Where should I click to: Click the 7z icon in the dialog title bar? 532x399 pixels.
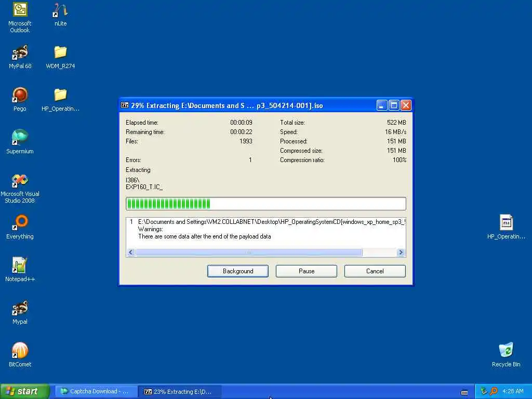tap(125, 105)
